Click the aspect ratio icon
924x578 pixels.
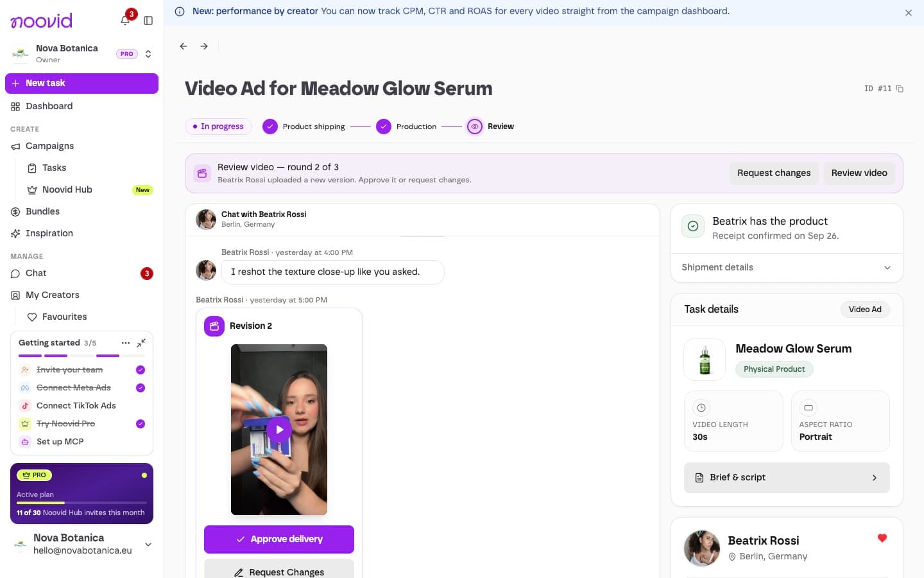click(809, 408)
